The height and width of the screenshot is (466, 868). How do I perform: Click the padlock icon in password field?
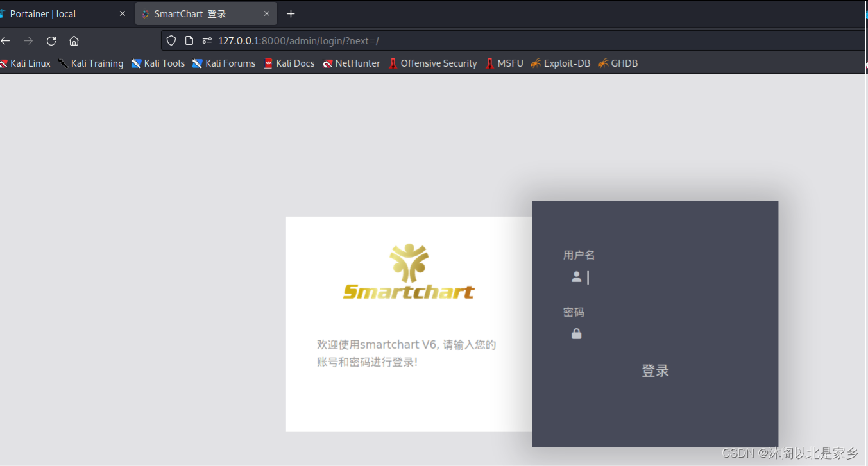point(576,333)
